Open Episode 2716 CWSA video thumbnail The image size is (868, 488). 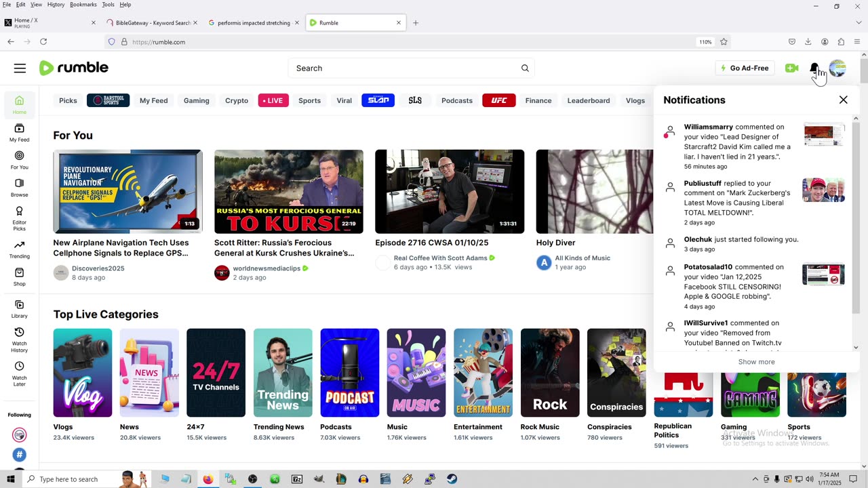click(x=450, y=192)
